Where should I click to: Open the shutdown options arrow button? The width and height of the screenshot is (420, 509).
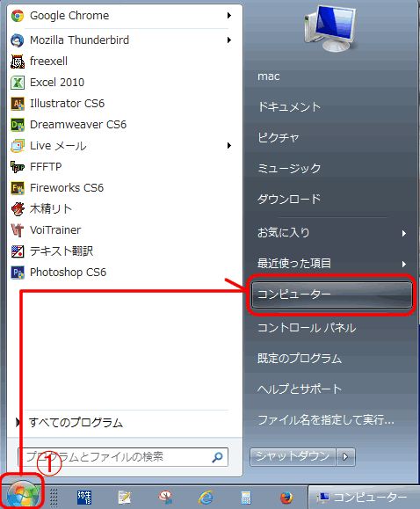tap(345, 457)
